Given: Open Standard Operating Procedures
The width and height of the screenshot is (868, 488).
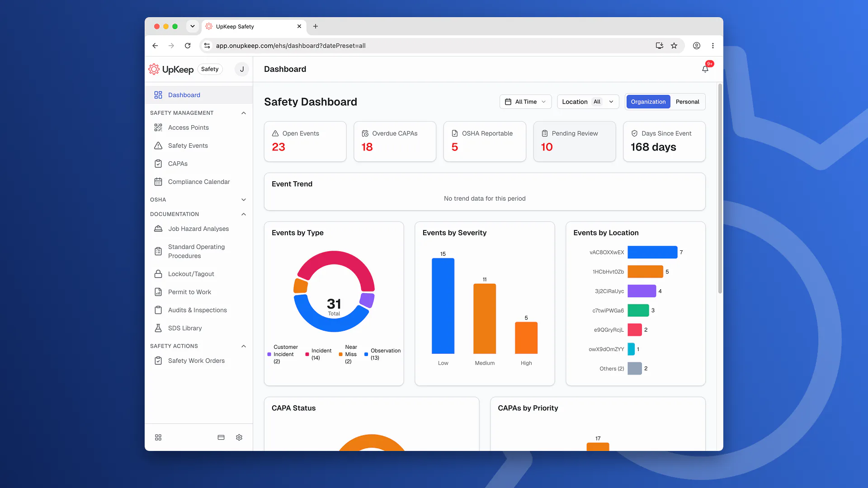Looking at the screenshot, I should 198,251.
